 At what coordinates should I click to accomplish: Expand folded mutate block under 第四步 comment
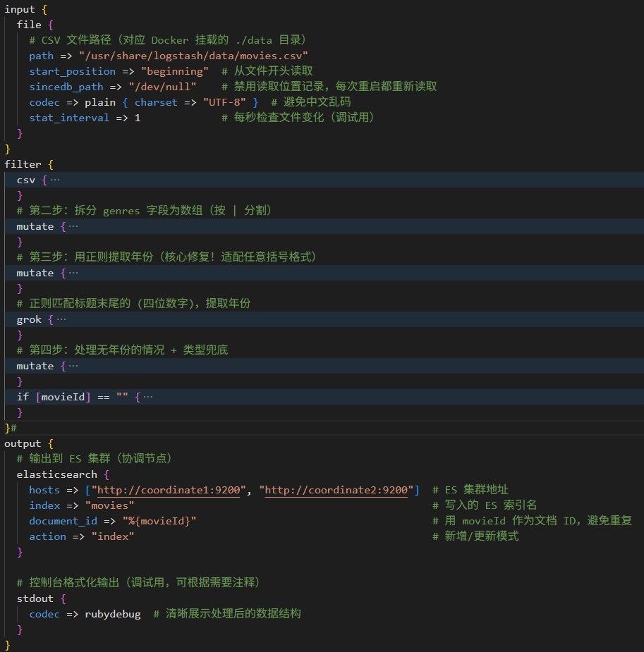pos(73,367)
